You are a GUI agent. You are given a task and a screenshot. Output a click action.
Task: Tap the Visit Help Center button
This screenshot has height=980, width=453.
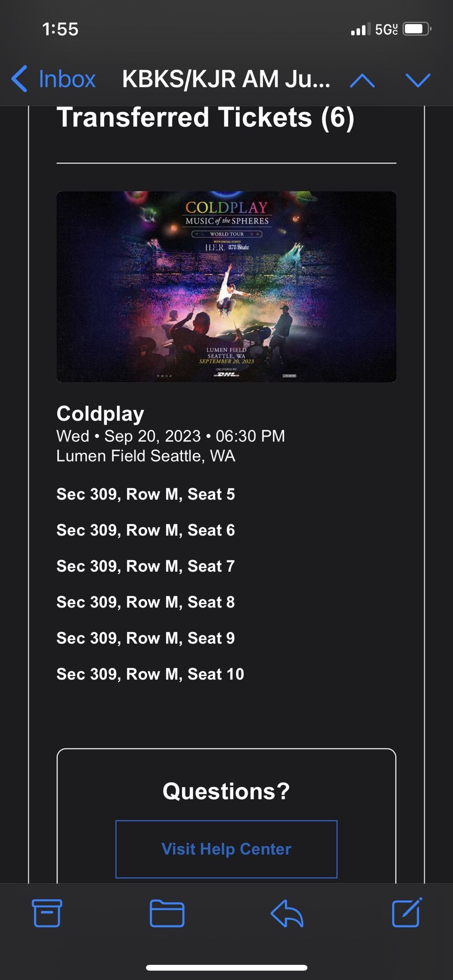tap(226, 849)
